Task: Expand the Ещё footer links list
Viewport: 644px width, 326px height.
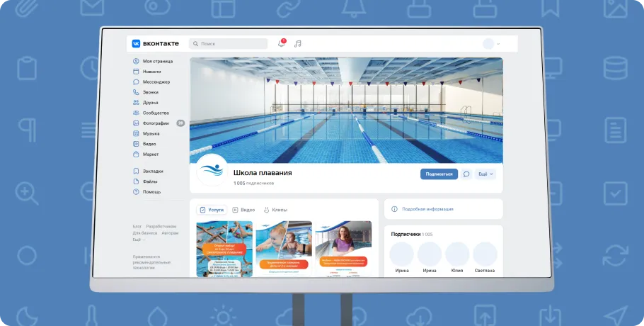Action: pos(138,240)
